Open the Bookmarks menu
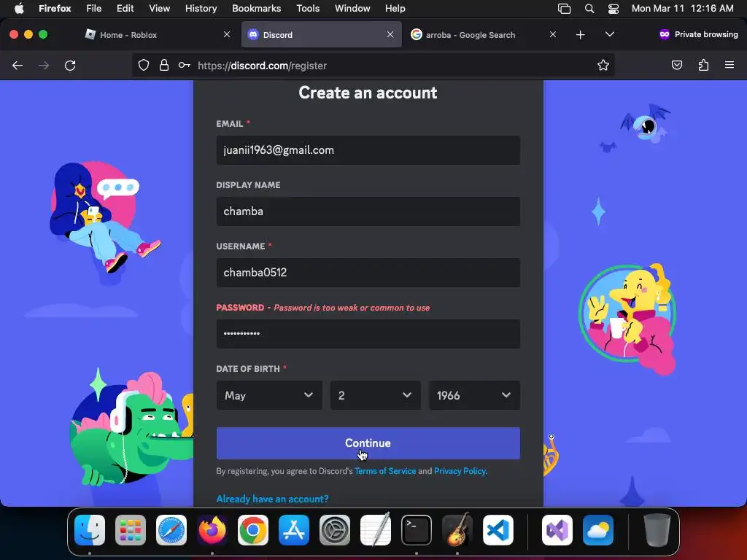 tap(256, 8)
